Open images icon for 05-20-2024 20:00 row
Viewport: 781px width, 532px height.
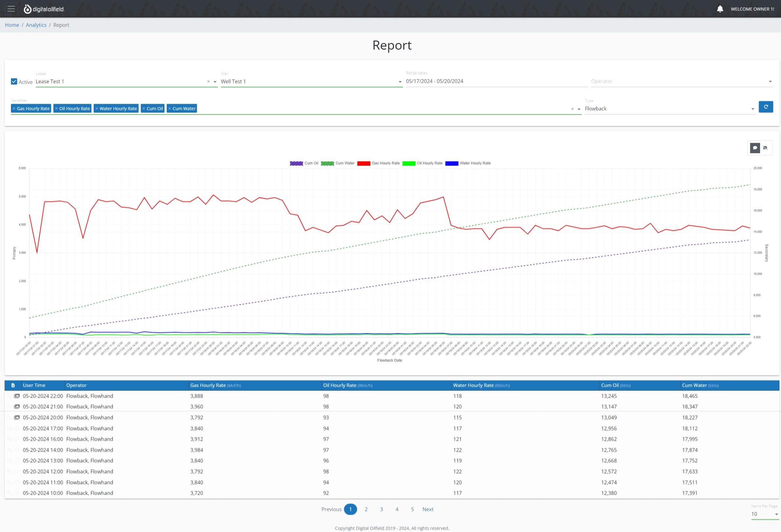click(17, 417)
